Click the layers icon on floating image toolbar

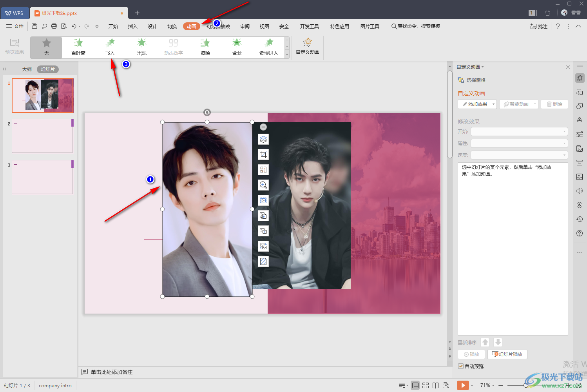tap(263, 139)
